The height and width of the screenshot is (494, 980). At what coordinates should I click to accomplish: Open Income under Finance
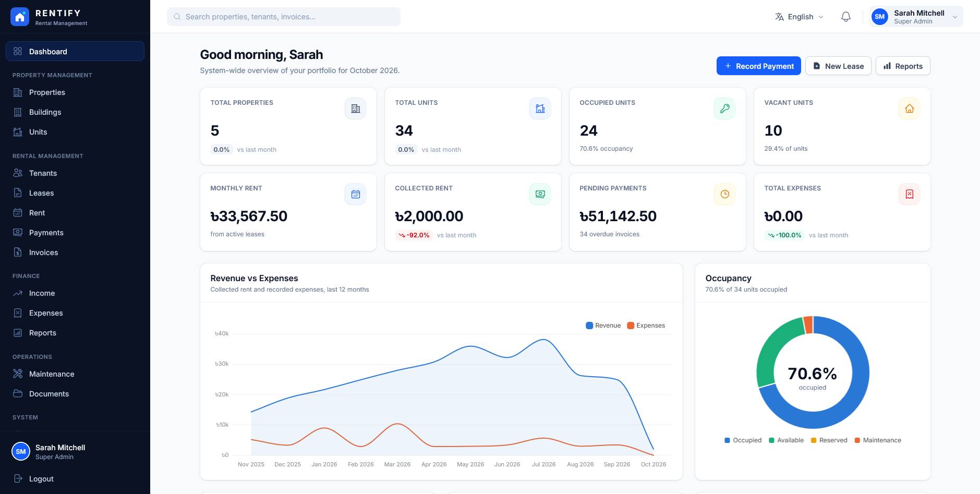75,293
